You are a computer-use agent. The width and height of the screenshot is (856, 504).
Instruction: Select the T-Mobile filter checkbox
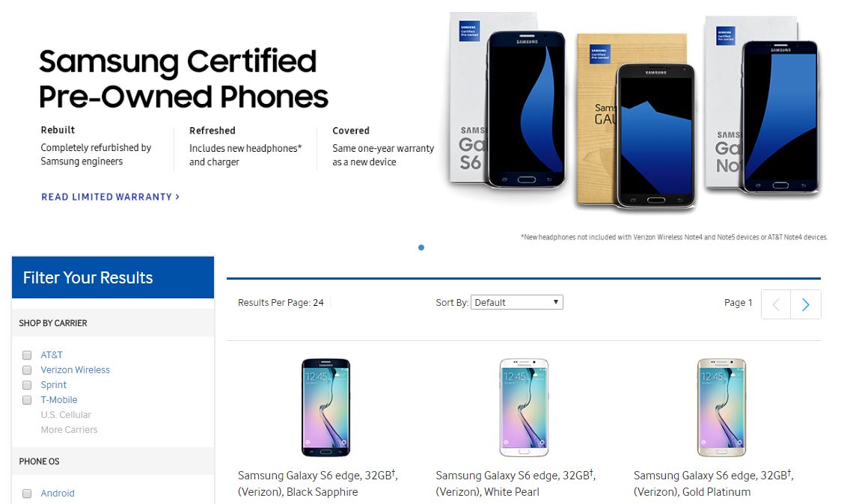tap(27, 400)
